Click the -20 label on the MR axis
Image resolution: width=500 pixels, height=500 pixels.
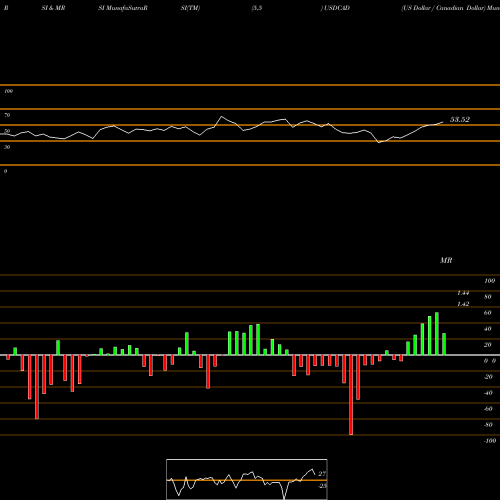[488, 377]
